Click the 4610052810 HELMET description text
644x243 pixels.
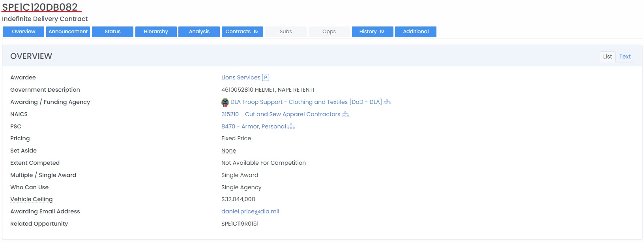pyautogui.click(x=268, y=90)
